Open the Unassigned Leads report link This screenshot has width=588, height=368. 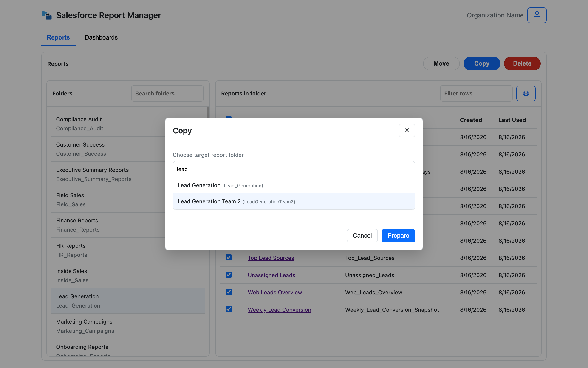click(271, 275)
